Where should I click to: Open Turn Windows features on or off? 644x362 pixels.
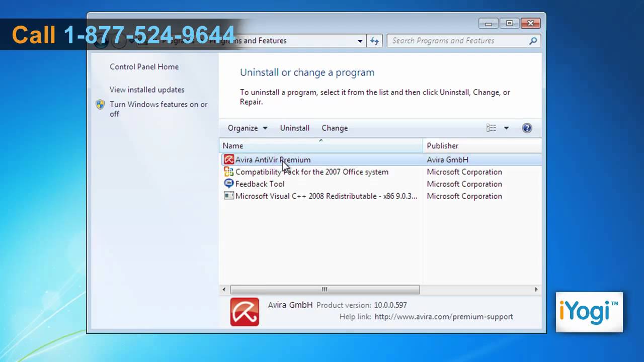pyautogui.click(x=158, y=109)
